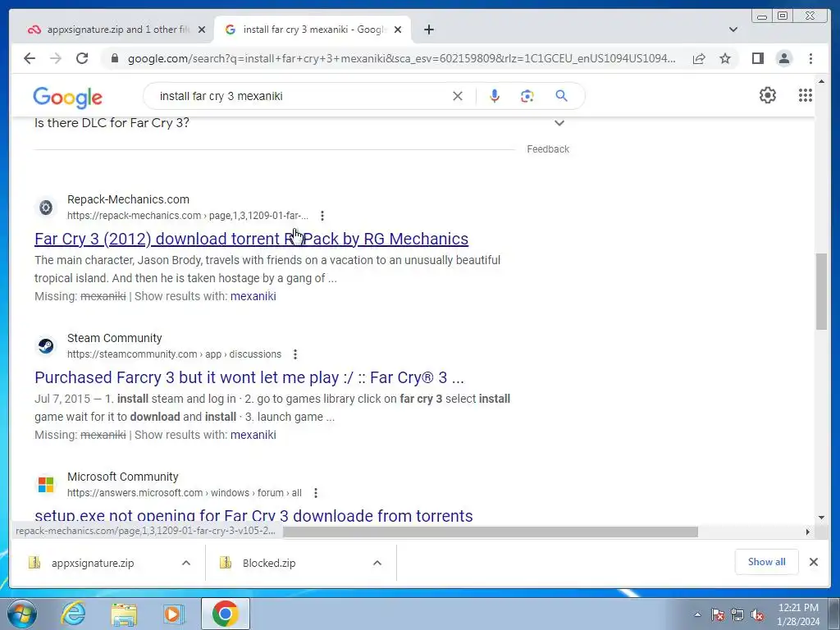Go to Google home via logo
The width and height of the screenshot is (840, 630).
(67, 98)
